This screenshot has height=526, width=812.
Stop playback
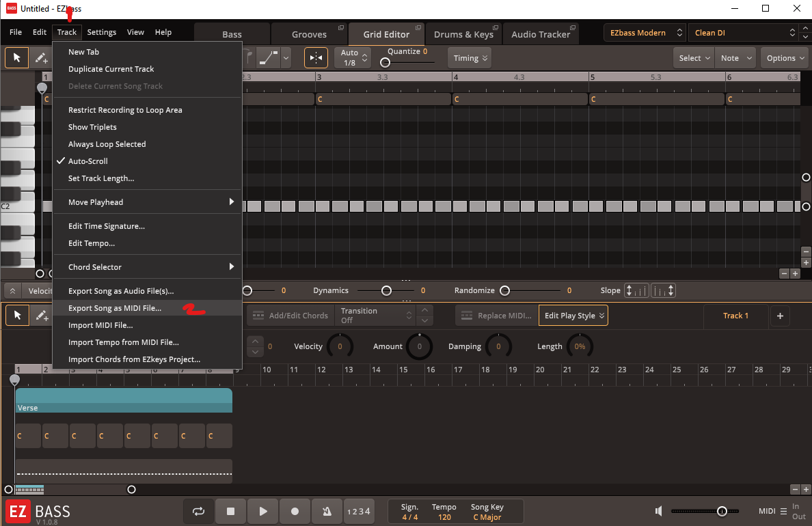[231, 512]
